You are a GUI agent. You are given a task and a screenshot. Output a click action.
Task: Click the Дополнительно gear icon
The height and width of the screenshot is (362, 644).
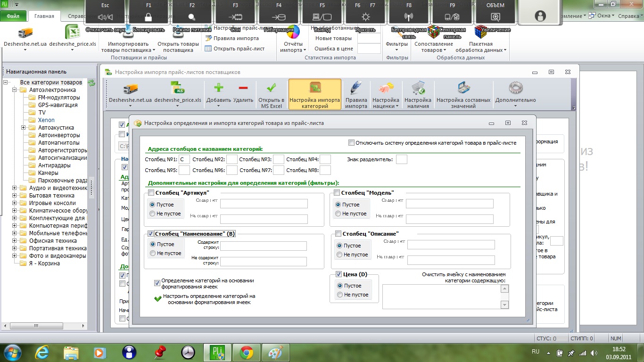(515, 88)
